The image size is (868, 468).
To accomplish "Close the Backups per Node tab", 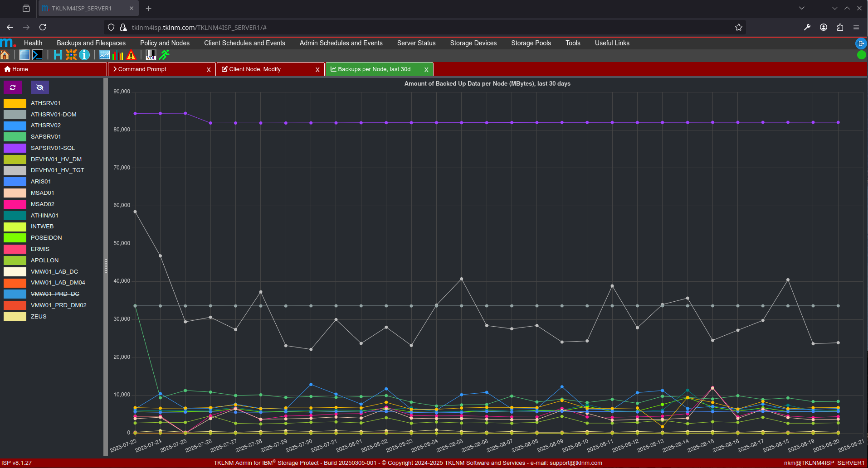I will click(426, 70).
